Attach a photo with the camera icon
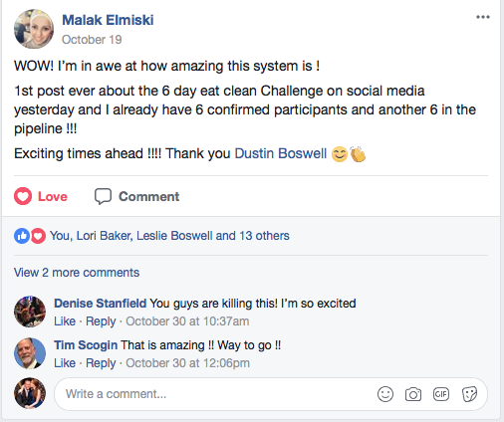This screenshot has width=504, height=422. coord(413,394)
